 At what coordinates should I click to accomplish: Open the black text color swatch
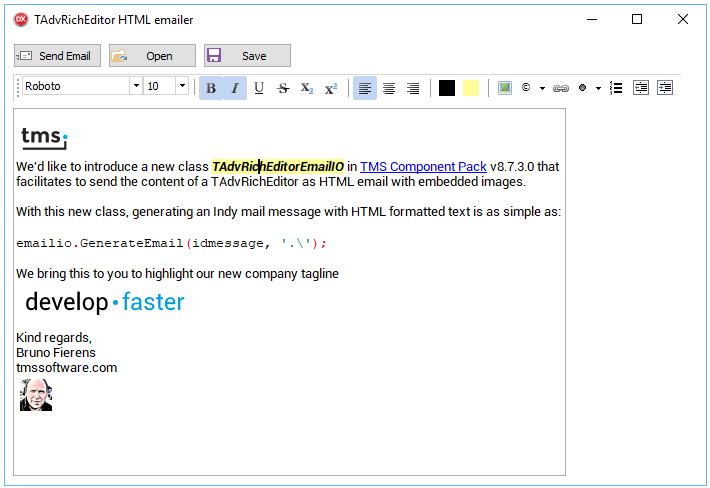click(x=447, y=88)
